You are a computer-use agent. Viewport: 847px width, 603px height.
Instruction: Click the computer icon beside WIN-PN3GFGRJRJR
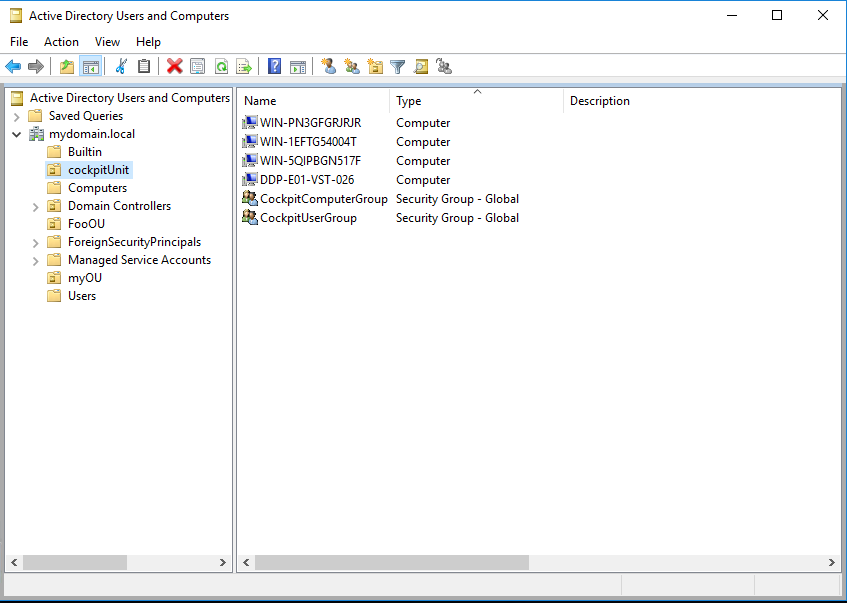250,122
